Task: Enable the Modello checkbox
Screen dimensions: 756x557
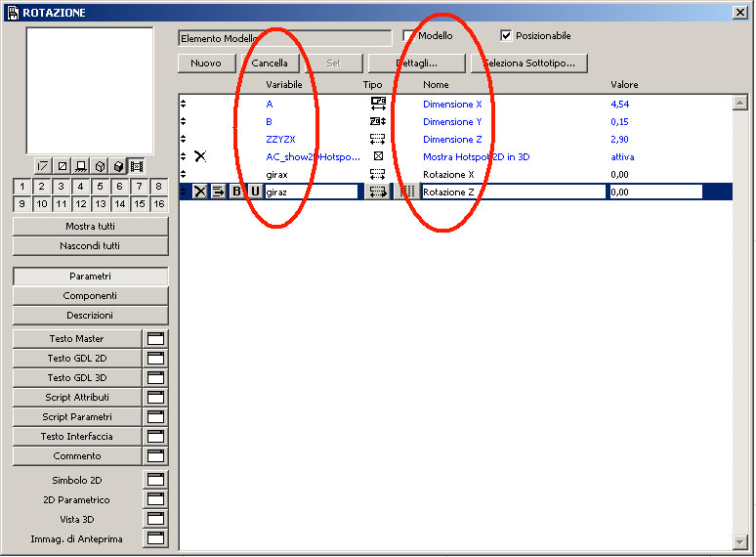Action: 409,36
